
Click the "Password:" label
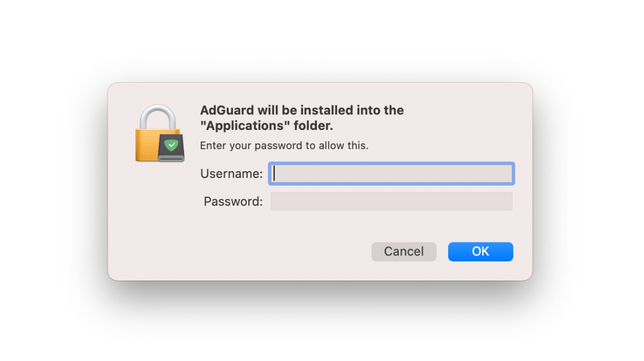coord(233,201)
